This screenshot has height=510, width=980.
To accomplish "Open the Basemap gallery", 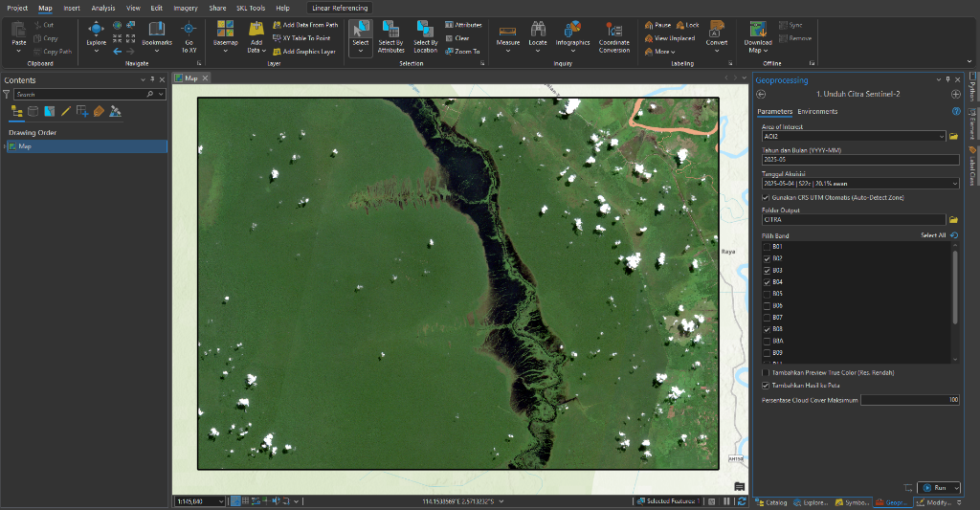I will pos(226,36).
